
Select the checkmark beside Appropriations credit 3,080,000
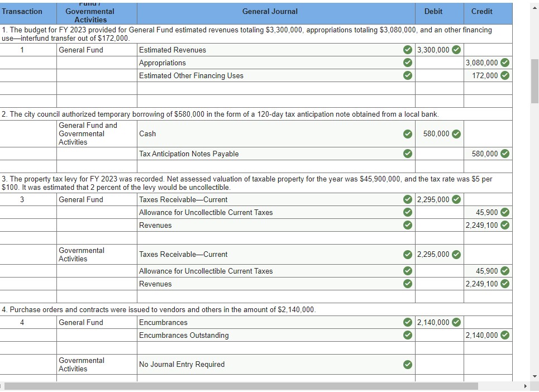tap(505, 63)
